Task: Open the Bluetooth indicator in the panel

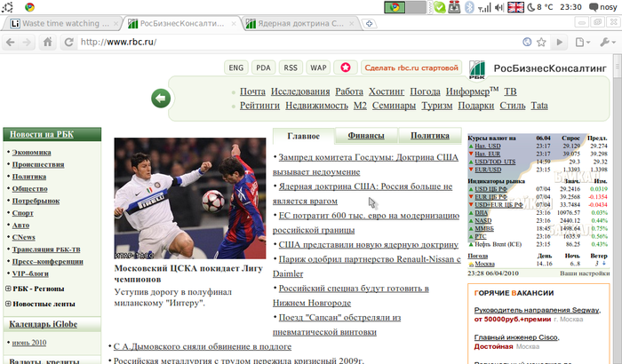Action: coord(469,7)
